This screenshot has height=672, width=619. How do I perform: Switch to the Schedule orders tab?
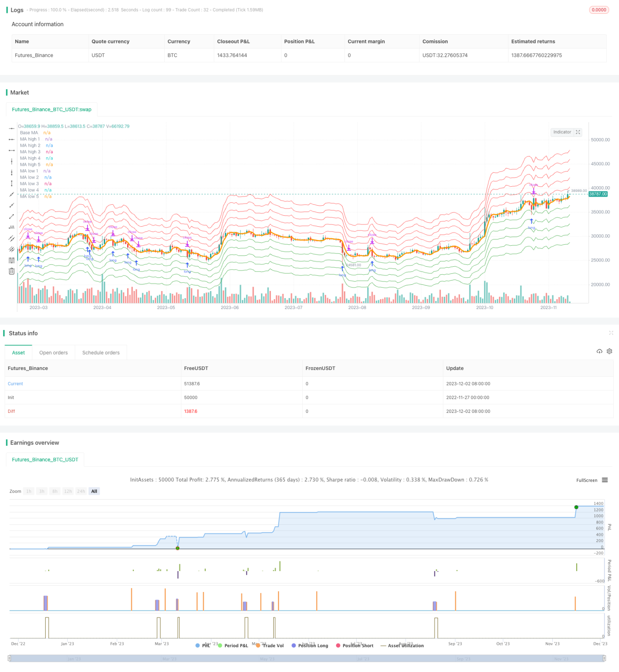pyautogui.click(x=101, y=352)
